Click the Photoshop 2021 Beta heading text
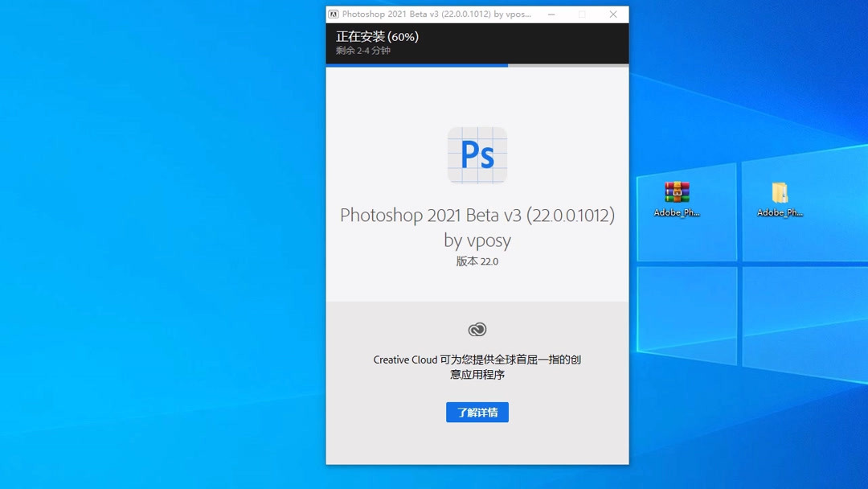The height and width of the screenshot is (489, 868). point(477,216)
